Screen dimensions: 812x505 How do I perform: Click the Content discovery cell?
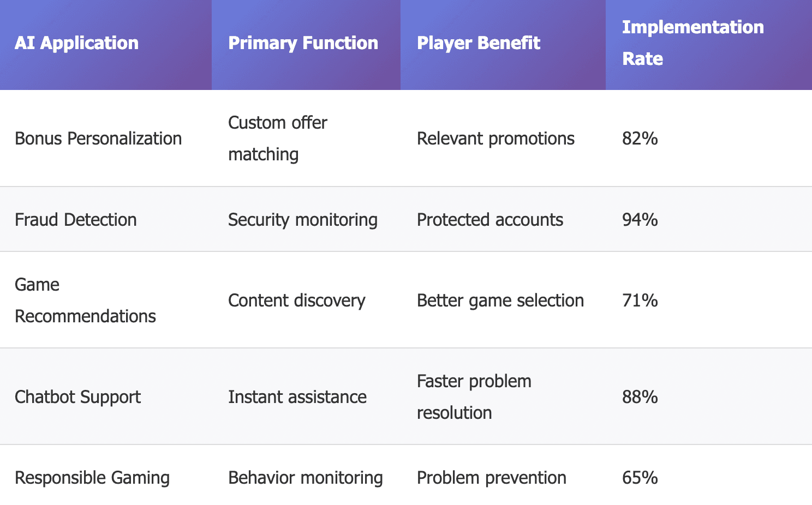pyautogui.click(x=296, y=300)
